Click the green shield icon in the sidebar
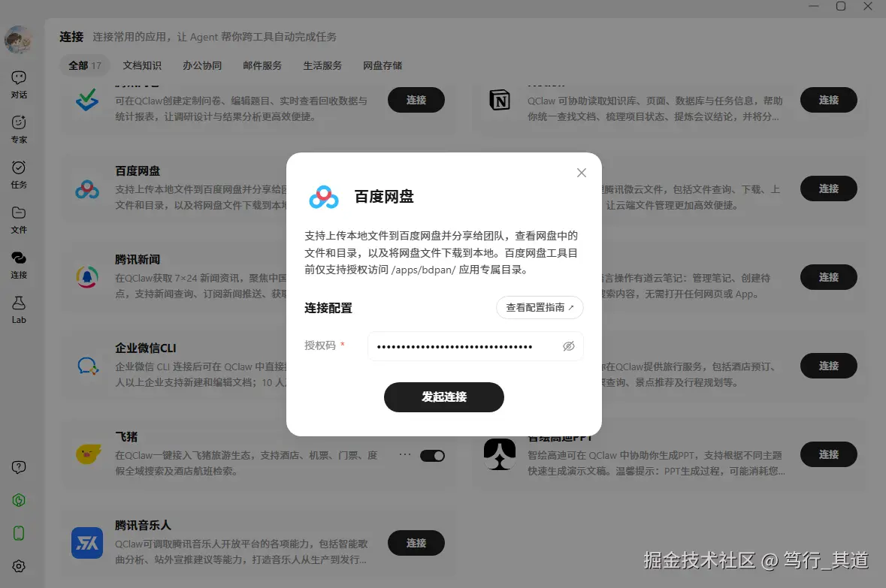This screenshot has height=588, width=886. (19, 500)
